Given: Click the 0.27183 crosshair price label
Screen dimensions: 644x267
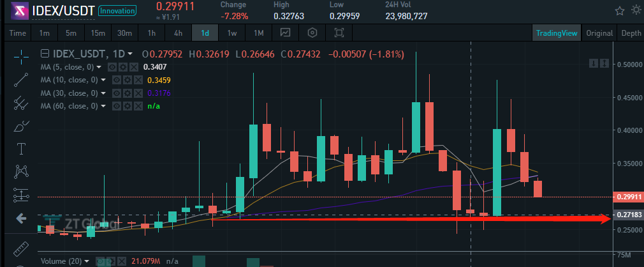Looking at the screenshot, I should tap(627, 215).
